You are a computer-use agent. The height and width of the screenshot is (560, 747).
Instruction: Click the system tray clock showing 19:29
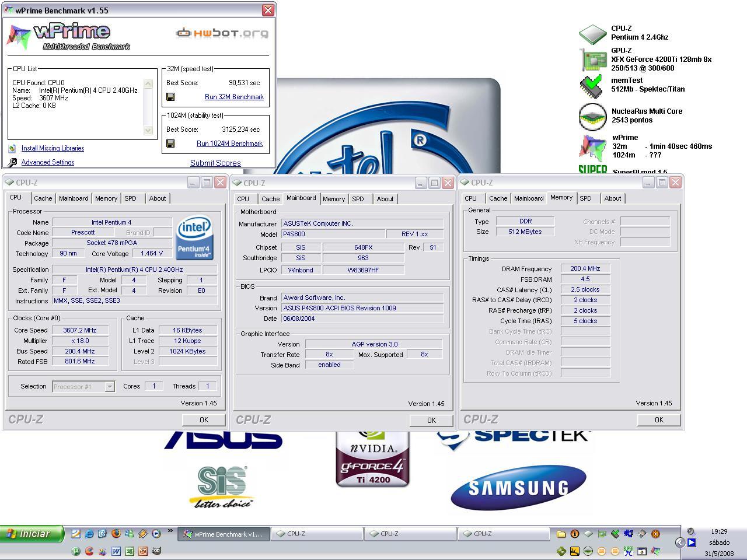coord(719,531)
